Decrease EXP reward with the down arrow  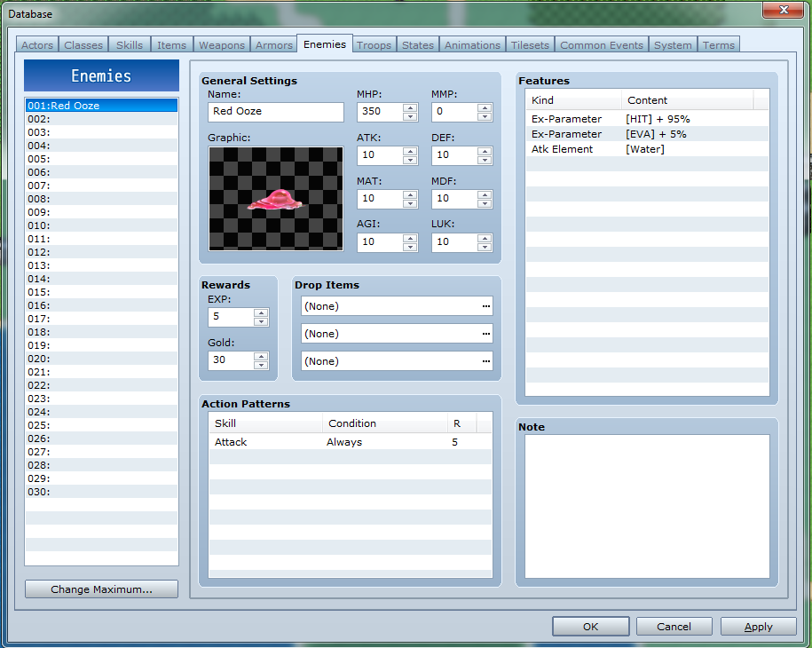pos(261,321)
